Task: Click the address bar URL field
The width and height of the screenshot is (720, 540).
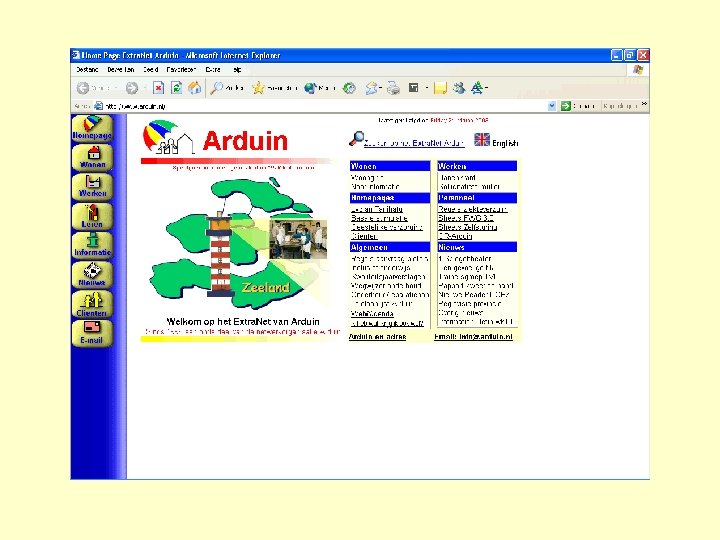Action: [x=321, y=106]
